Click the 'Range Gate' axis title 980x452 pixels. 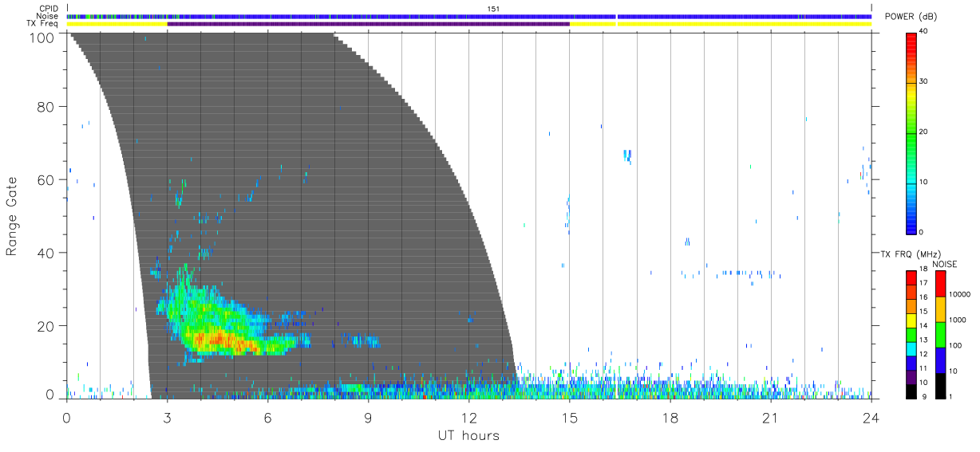click(12, 215)
